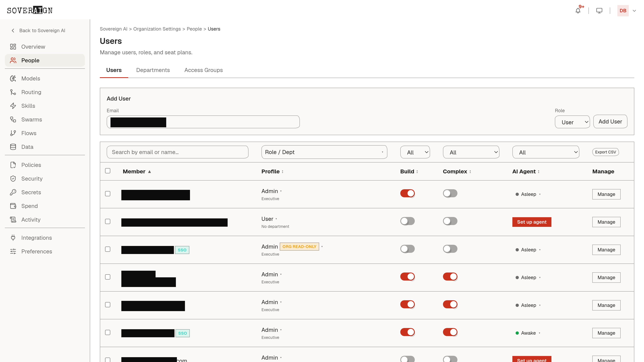The image size is (644, 362).
Task: Sort by the Build column
Action: coord(409,172)
